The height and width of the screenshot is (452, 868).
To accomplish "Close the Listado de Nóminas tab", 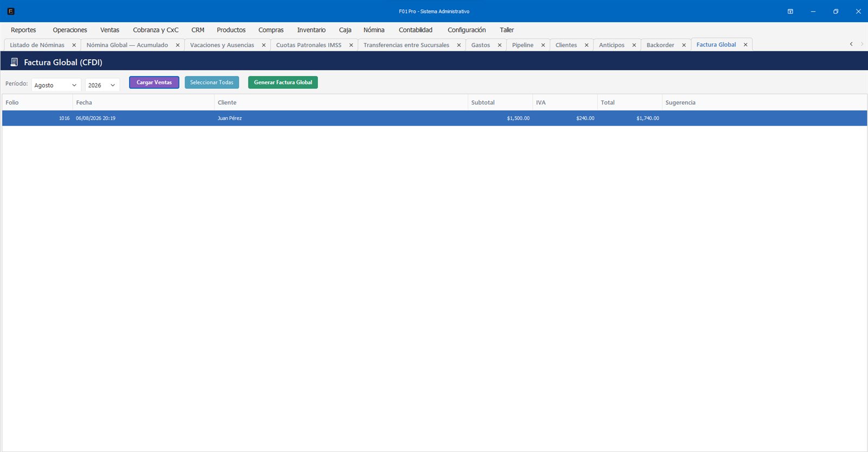I will coord(74,45).
